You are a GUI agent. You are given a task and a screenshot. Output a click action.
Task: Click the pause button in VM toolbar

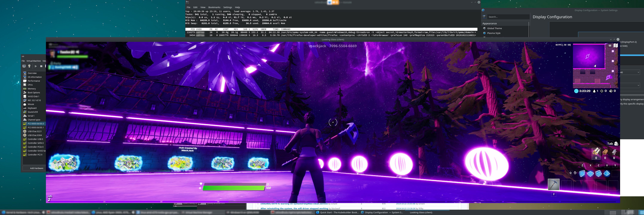coord(41,66)
